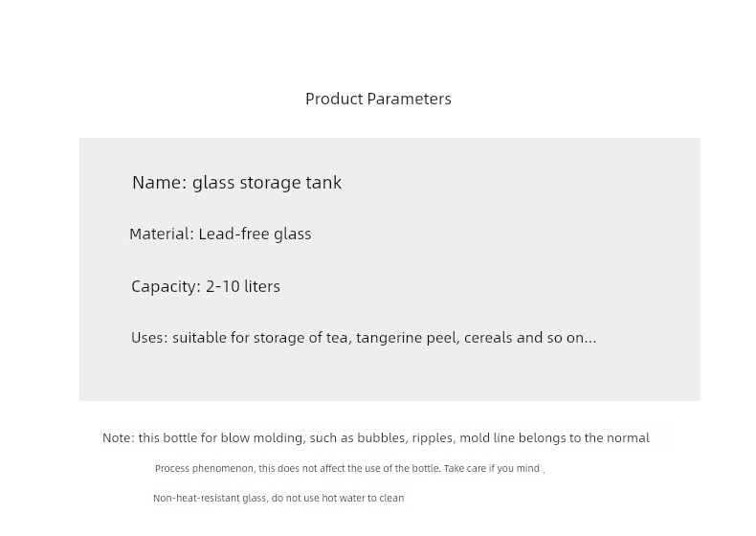Click the word 'Lead-free' in Material line
The width and height of the screenshot is (756, 536).
click(233, 234)
